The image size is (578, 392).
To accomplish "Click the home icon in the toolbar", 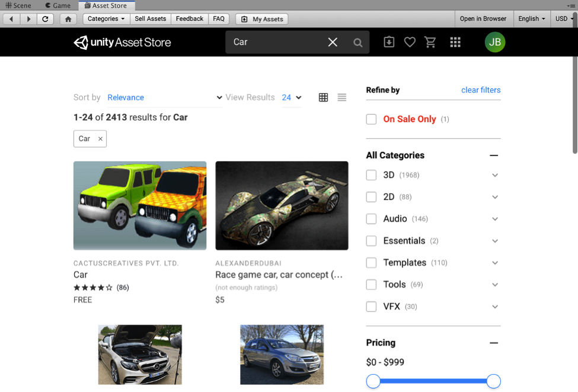I will pos(68,18).
